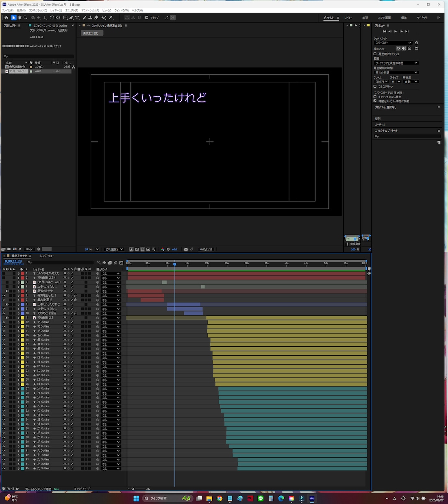Enable the full screen preview checkbox

(x=375, y=87)
